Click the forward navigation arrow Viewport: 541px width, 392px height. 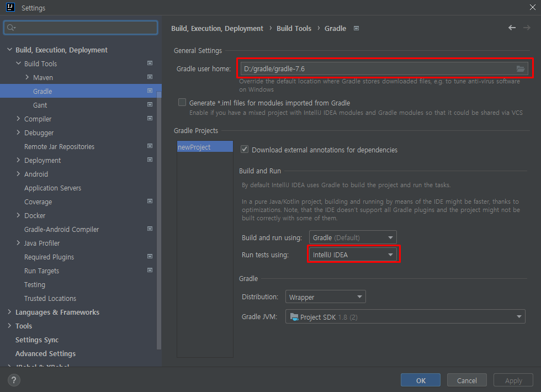tap(527, 28)
